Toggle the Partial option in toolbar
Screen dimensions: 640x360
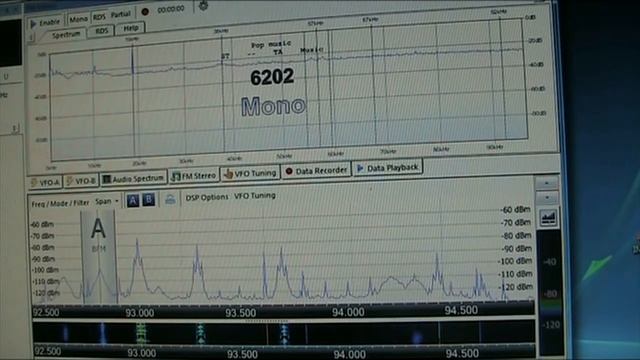120,15
